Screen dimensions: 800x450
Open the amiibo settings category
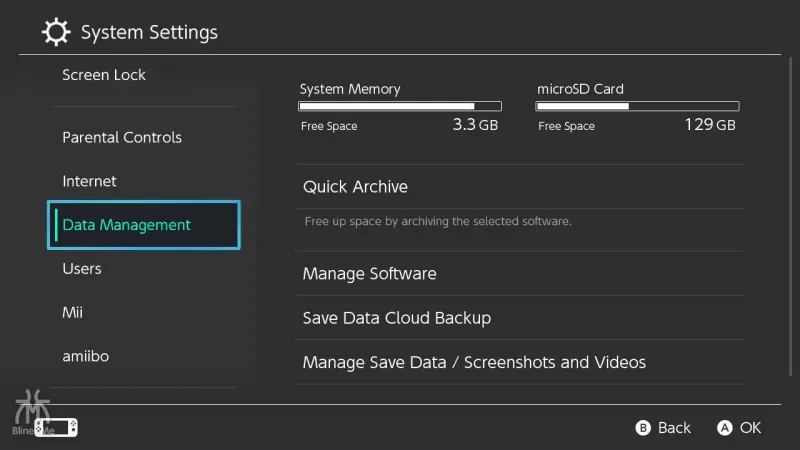tap(144, 356)
